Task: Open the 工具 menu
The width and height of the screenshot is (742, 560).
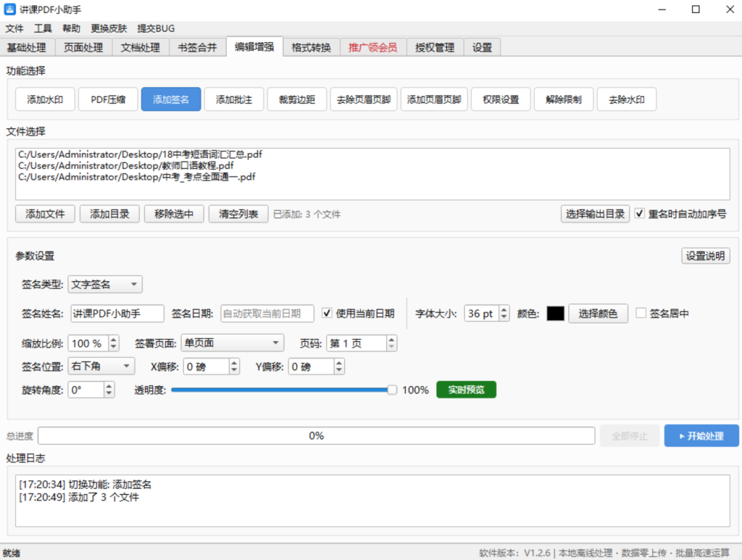Action: pos(43,28)
